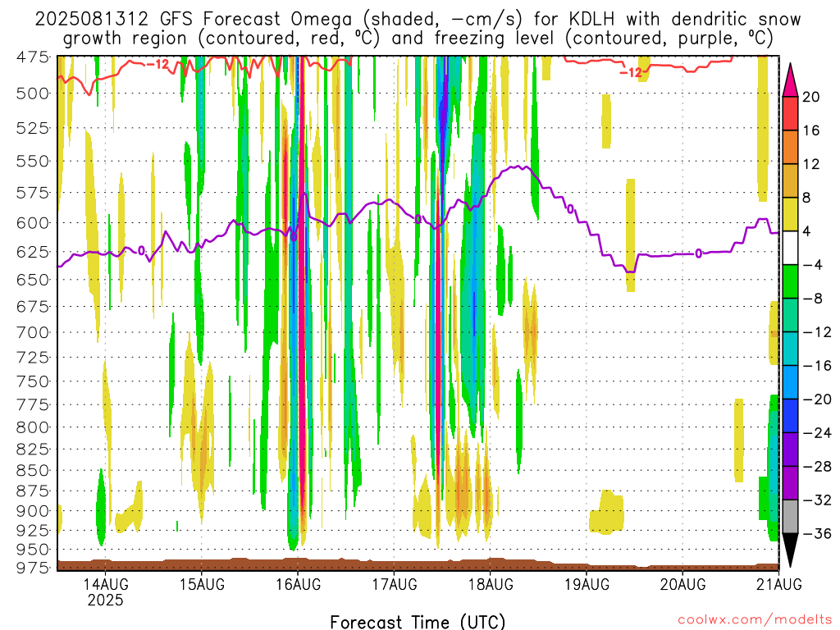This screenshot has height=630, width=840.
Task: Click the Forecast Time (UTC) axis title
Action: tap(418, 622)
